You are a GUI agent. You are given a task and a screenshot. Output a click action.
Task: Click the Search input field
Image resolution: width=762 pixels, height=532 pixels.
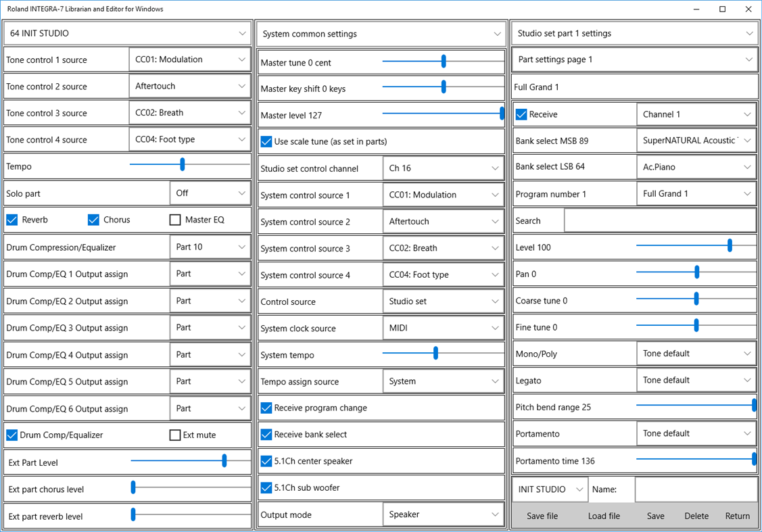pyautogui.click(x=660, y=220)
